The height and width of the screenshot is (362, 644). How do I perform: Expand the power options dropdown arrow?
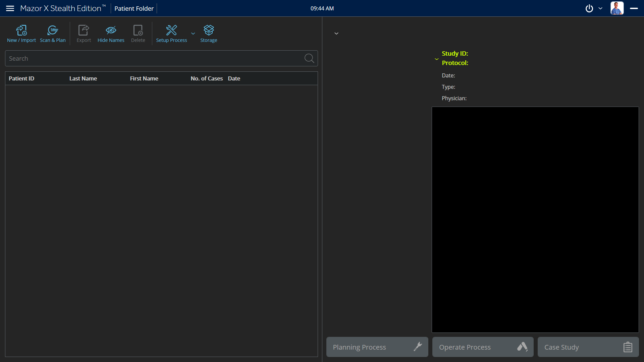pyautogui.click(x=600, y=8)
